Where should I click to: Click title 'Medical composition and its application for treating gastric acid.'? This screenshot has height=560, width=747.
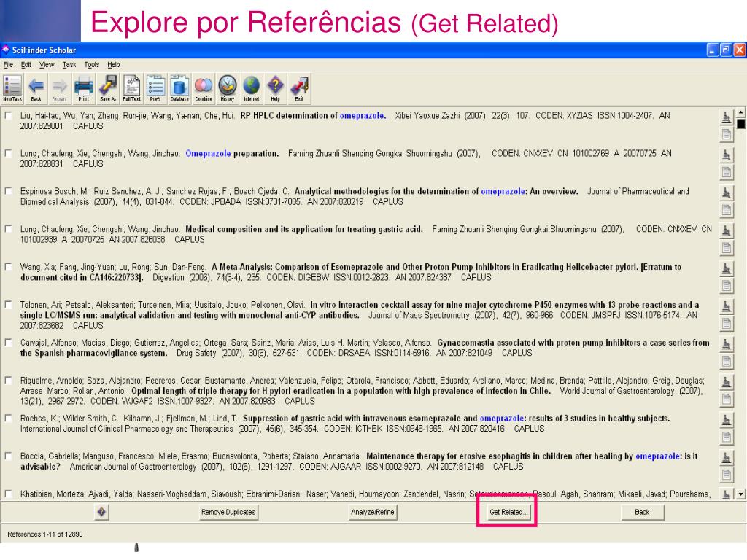point(304,229)
